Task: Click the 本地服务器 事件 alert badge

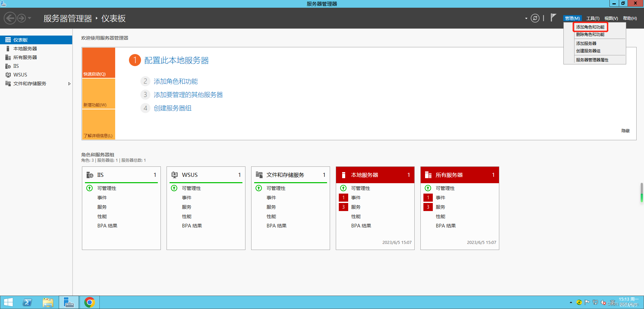Action: (x=343, y=198)
